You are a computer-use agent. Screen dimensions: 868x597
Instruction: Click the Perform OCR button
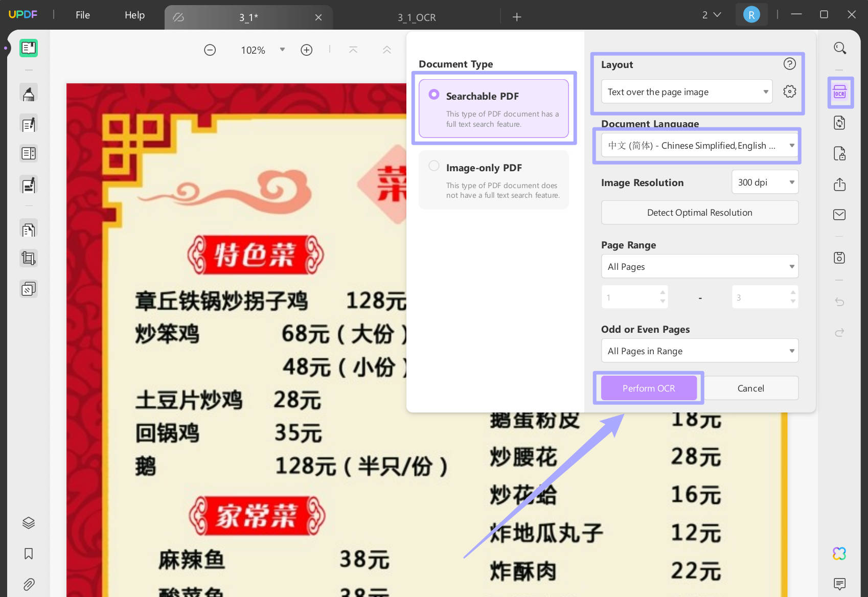(x=648, y=388)
